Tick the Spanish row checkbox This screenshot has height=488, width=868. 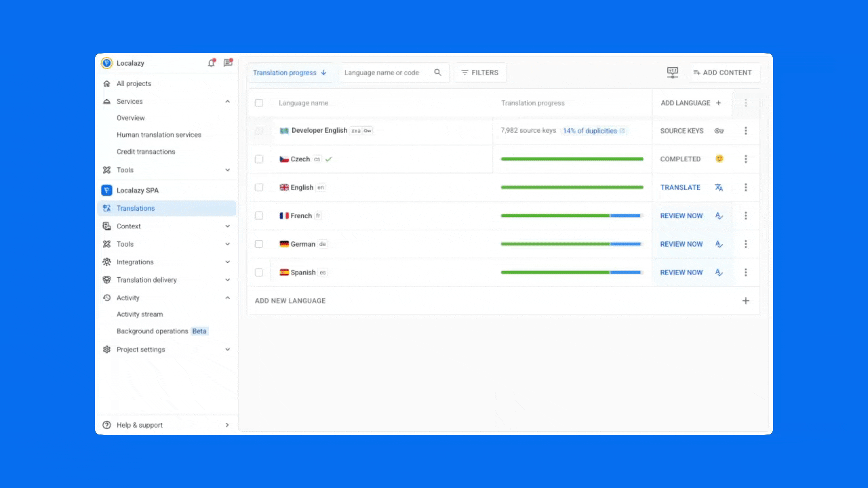(259, 272)
